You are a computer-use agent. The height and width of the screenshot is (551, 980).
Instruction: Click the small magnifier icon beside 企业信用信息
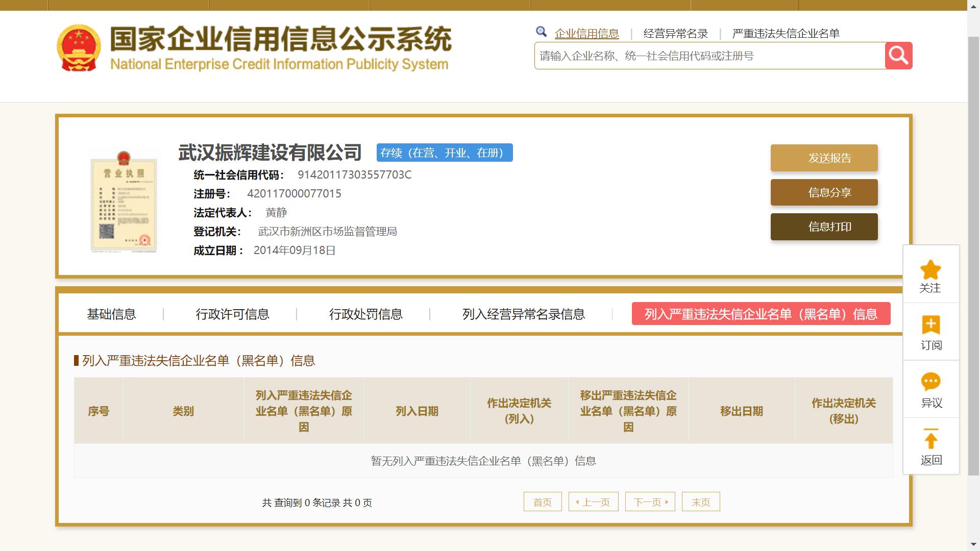coord(541,32)
